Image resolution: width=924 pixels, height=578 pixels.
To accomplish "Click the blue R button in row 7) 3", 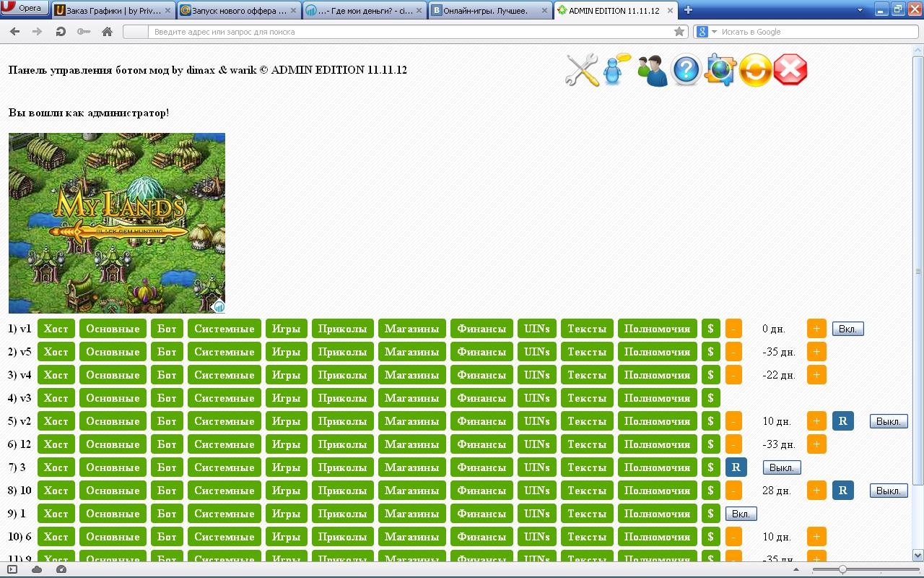I will (736, 467).
